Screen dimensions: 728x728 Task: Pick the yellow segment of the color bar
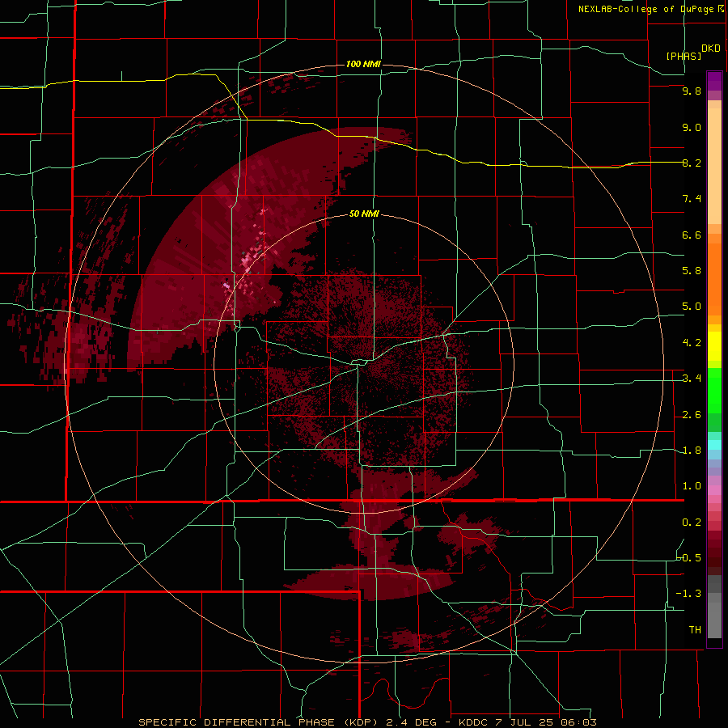pyautogui.click(x=714, y=346)
